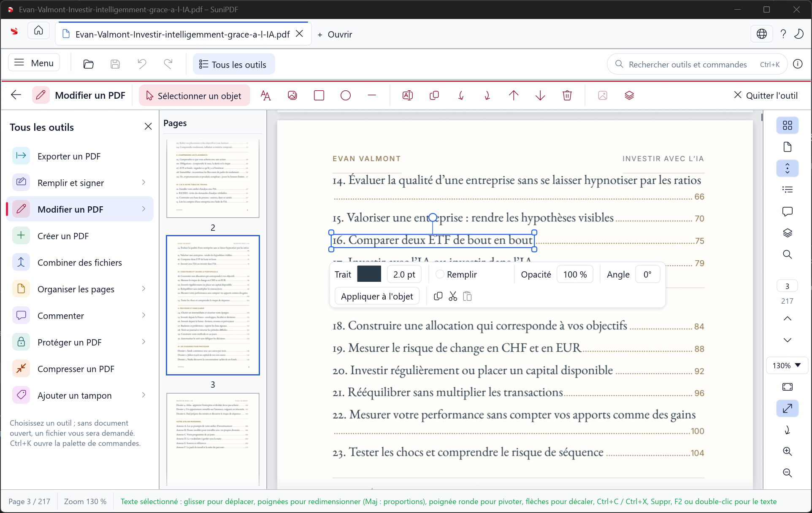Expand Commenter submenu chevron
Image resolution: width=812 pixels, height=513 pixels.
144,315
